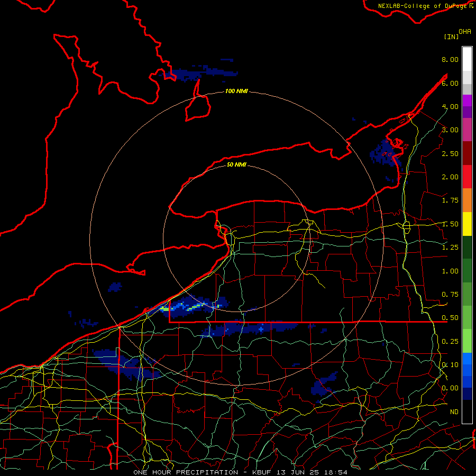This screenshot has width=476, height=476.
Task: Select the darkest green legend swatch near 1.25
Action: 467,247
